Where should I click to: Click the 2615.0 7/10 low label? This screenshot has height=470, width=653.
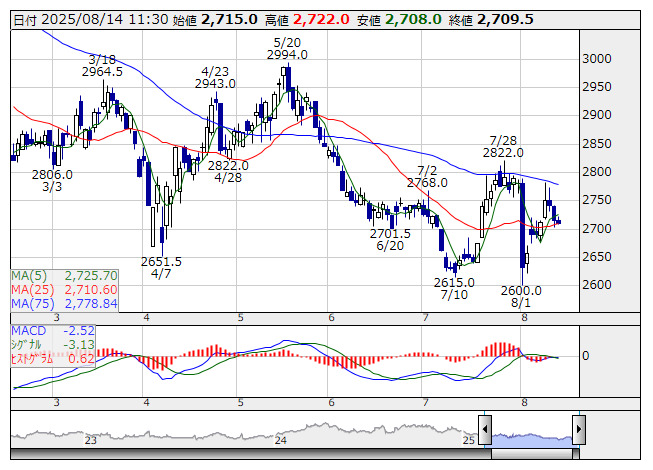click(x=454, y=288)
